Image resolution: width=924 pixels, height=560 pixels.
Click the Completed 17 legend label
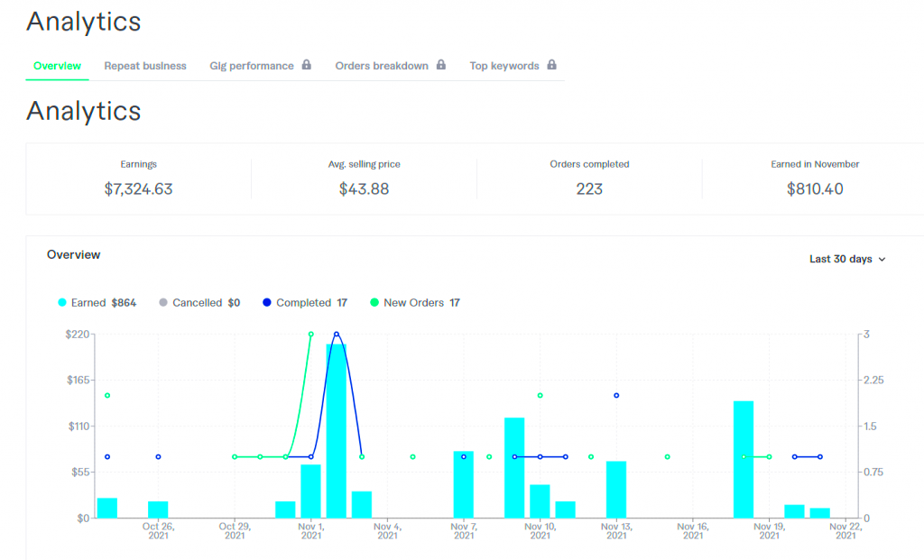click(x=311, y=303)
